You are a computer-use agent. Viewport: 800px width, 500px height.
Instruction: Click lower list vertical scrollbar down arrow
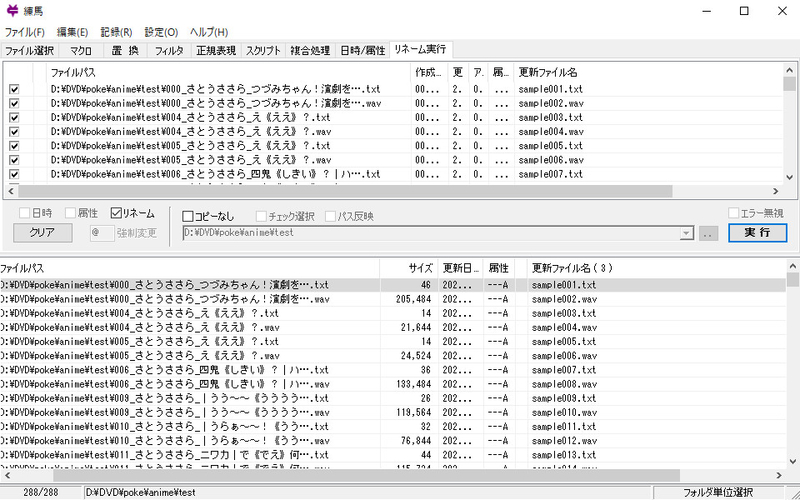point(793,462)
